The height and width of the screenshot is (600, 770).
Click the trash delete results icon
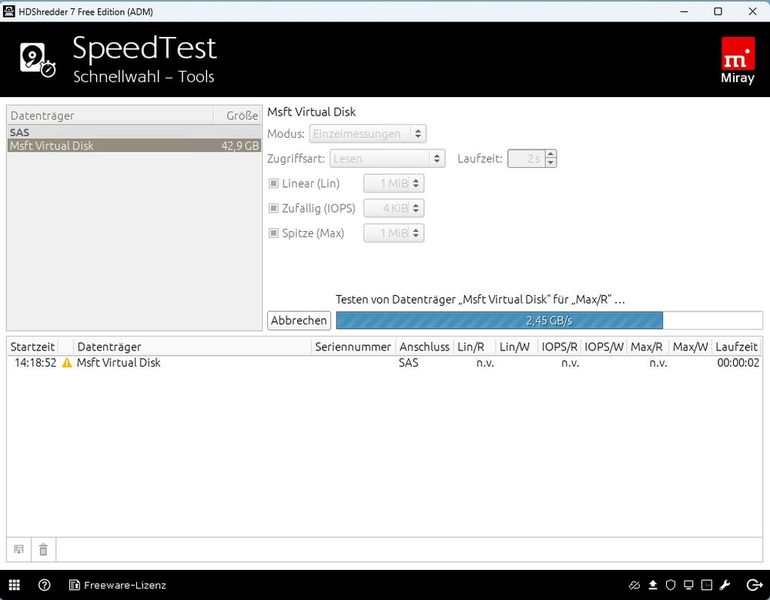(43, 549)
